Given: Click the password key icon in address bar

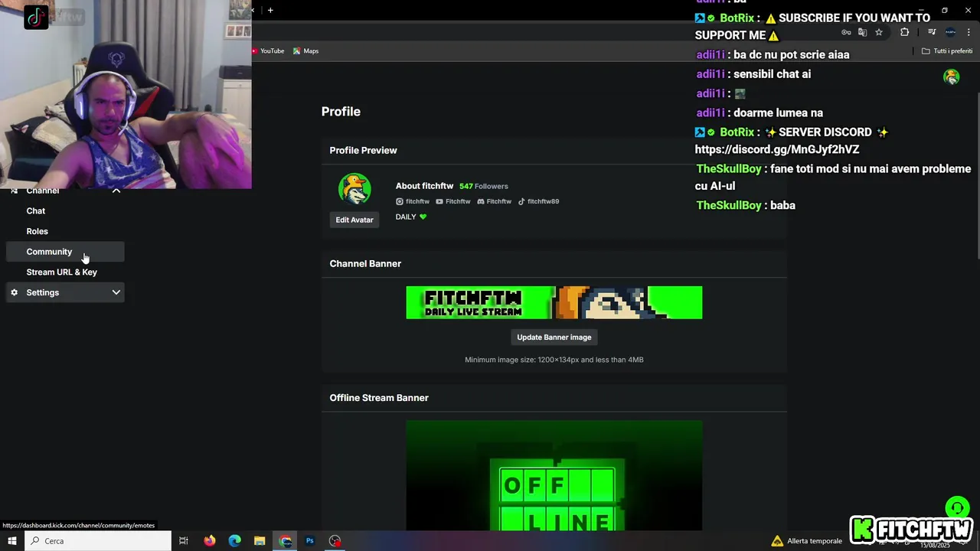Looking at the screenshot, I should [846, 32].
